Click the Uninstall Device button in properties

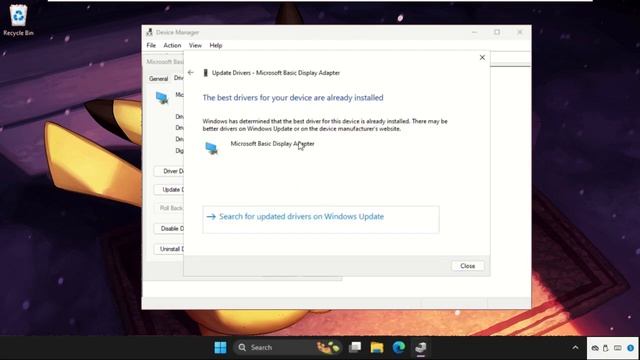pos(169,249)
